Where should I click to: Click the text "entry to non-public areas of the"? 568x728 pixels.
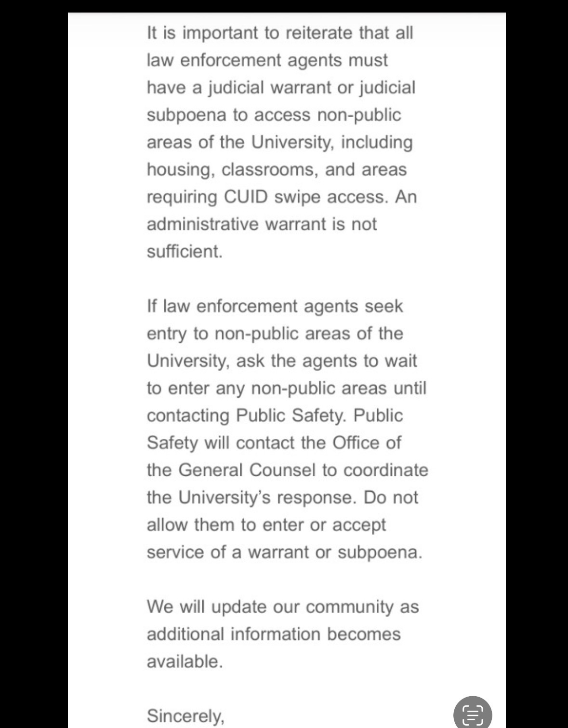[x=275, y=334]
